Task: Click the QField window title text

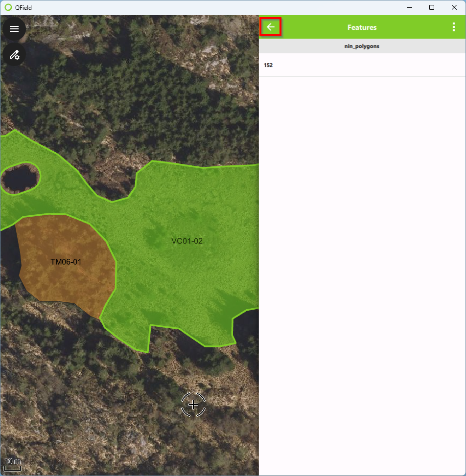Action: coord(23,8)
